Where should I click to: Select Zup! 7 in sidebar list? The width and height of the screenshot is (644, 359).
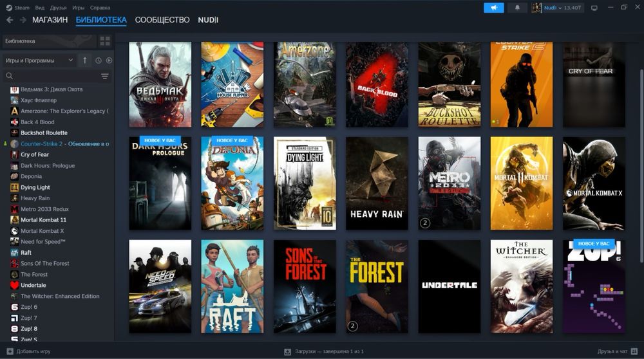29,318
